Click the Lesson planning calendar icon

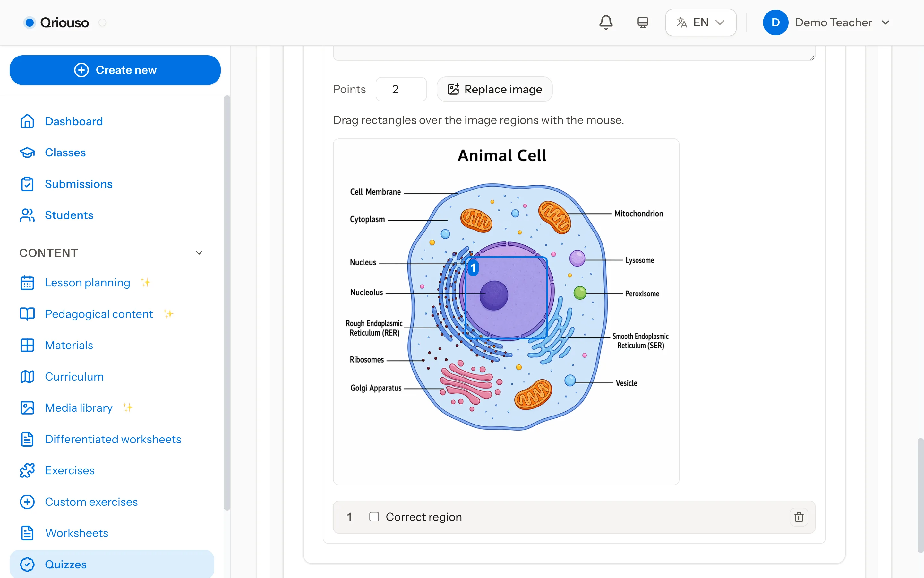pos(27,283)
